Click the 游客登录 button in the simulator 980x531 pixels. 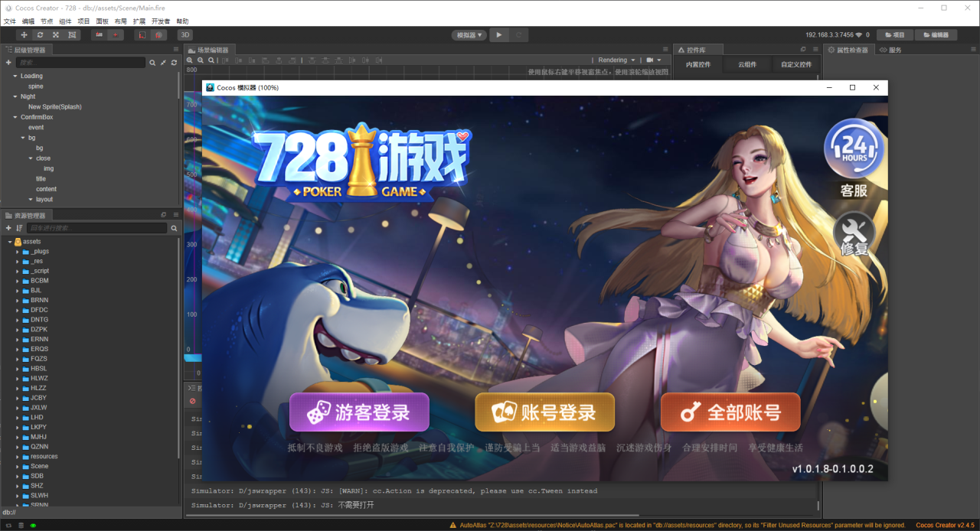coord(358,412)
